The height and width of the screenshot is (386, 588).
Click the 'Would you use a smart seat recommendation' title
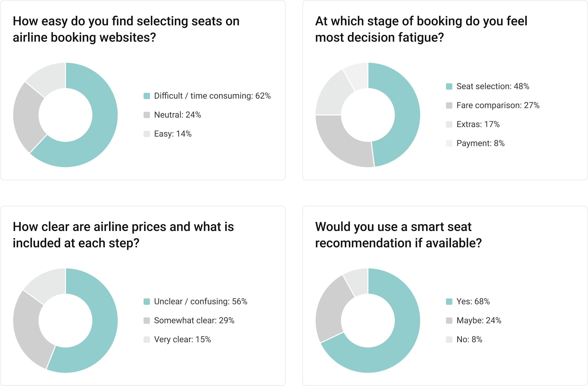click(398, 235)
